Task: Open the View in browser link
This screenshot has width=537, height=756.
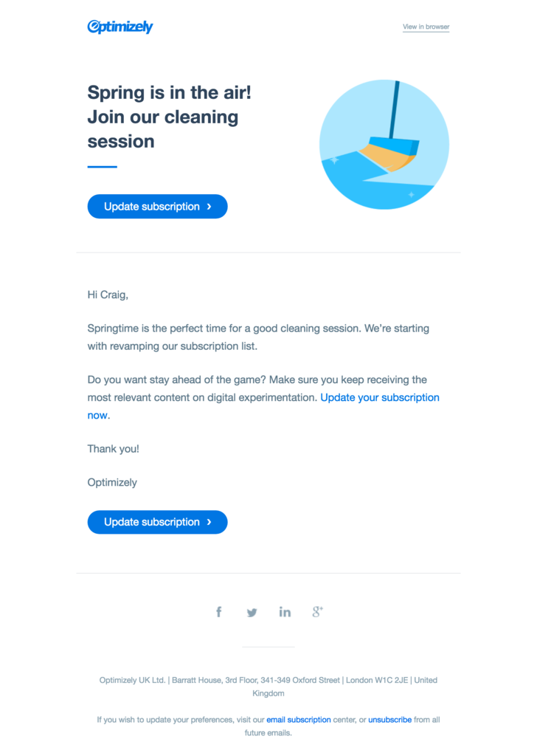Action: point(426,27)
